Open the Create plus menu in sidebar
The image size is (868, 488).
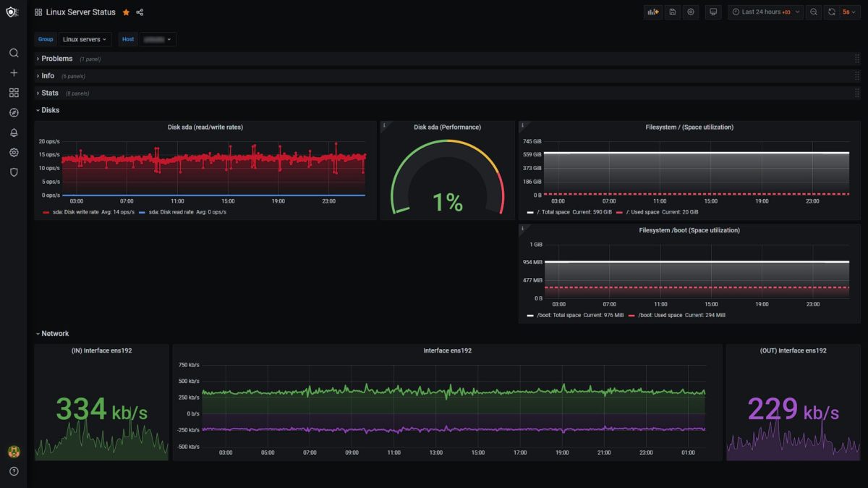(x=14, y=73)
